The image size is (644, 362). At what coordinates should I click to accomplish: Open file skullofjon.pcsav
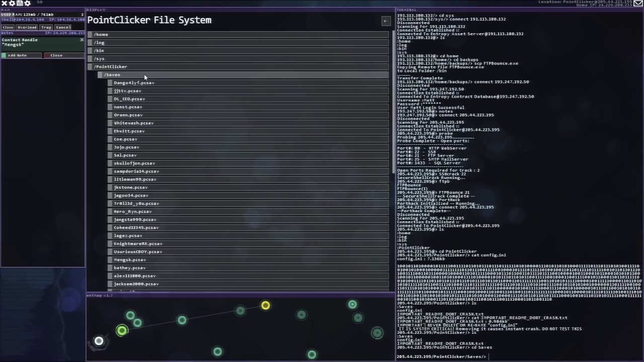(x=248, y=163)
